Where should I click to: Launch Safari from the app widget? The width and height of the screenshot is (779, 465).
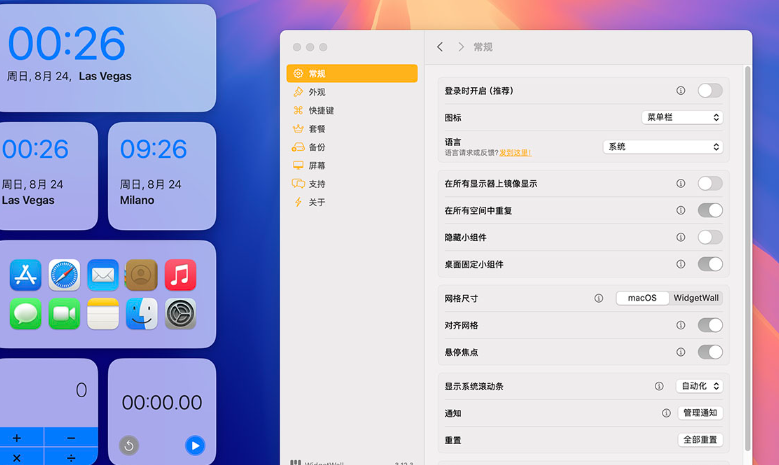tap(64, 275)
